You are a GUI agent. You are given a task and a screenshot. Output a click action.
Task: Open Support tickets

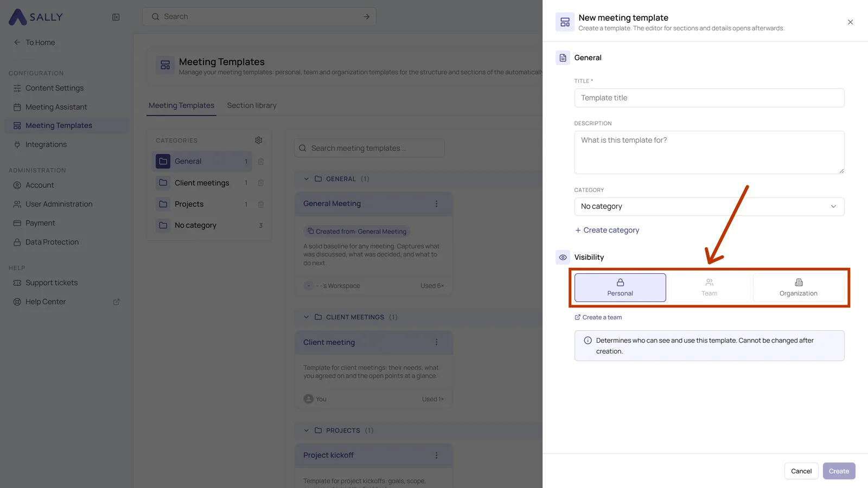tap(52, 282)
